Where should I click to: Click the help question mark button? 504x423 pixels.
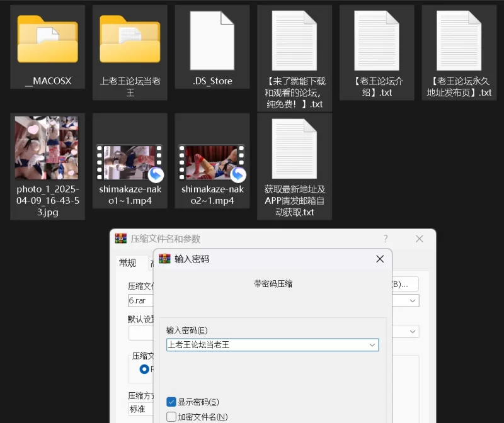click(386, 239)
